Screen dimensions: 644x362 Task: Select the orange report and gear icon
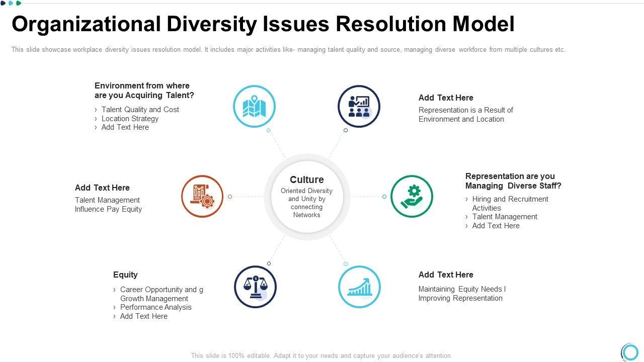click(x=202, y=197)
